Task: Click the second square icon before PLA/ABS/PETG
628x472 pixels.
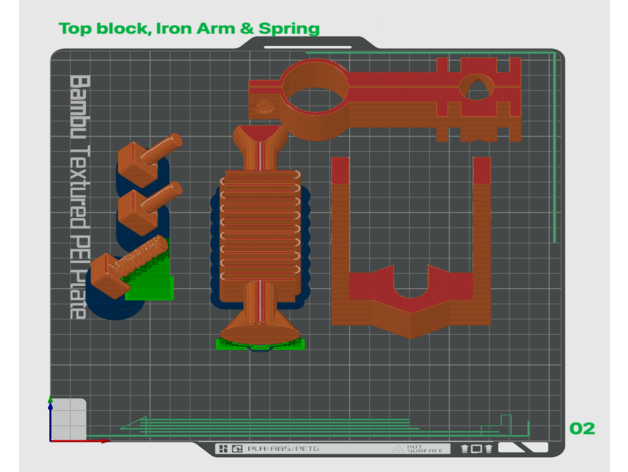Action: tap(237, 449)
